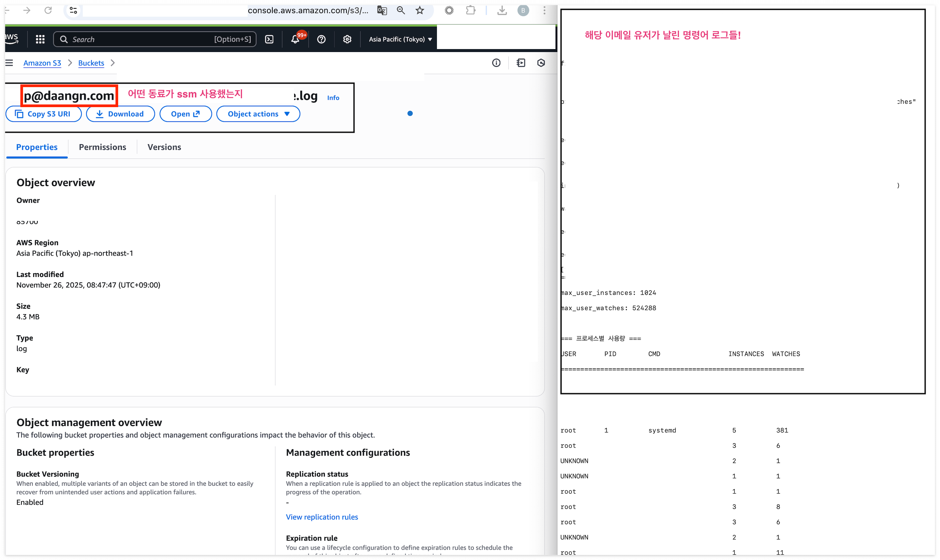Image resolution: width=940 pixels, height=560 pixels.
Task: Go to Buckets breadcrumb
Action: (91, 63)
